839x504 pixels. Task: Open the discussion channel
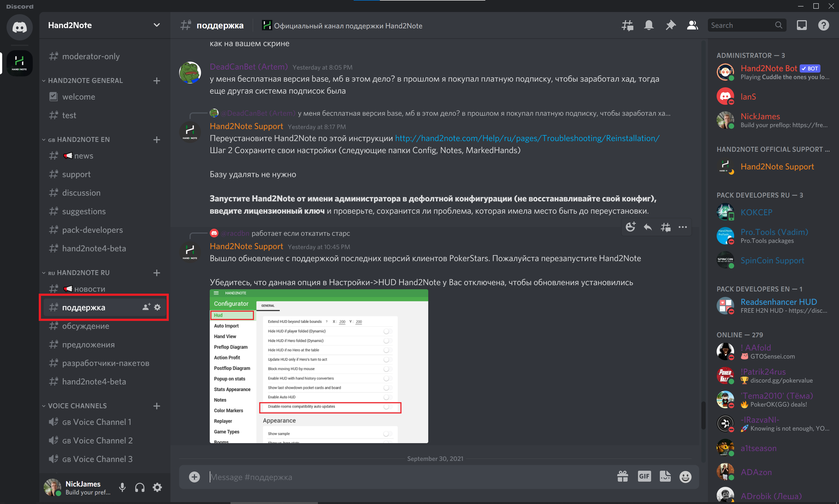[105, 193]
